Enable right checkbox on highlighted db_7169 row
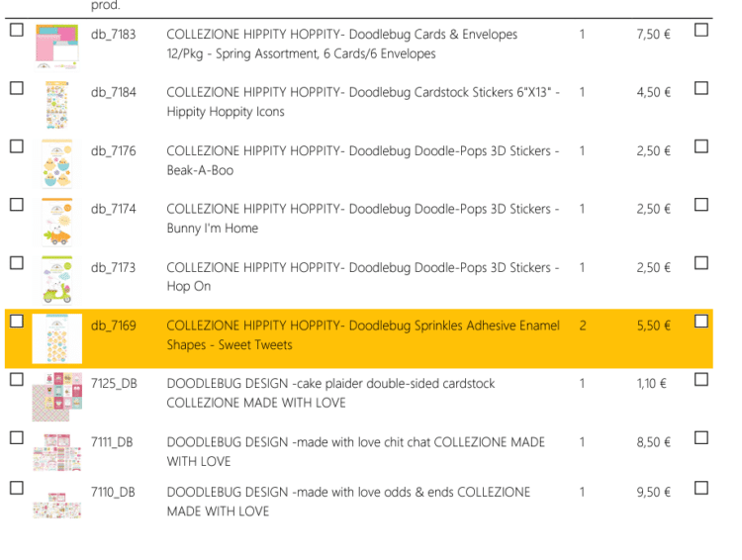This screenshot has height=560, width=742. 701,321
